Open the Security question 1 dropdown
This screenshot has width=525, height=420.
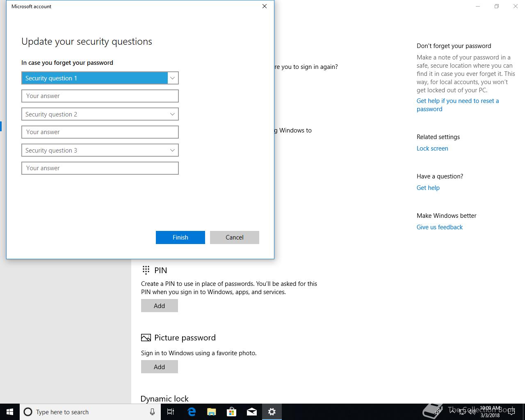[x=100, y=78]
